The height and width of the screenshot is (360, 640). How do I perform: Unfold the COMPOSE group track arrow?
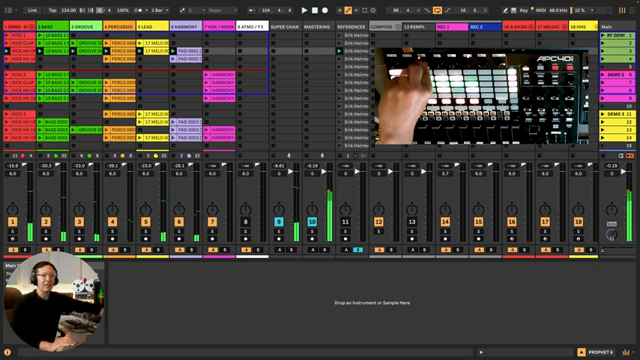[x=398, y=27]
